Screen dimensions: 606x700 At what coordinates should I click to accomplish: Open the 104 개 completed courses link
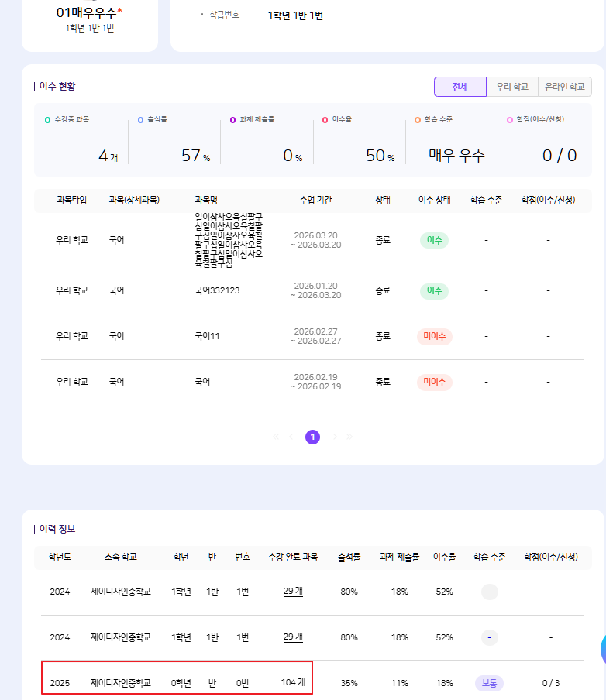click(x=293, y=682)
